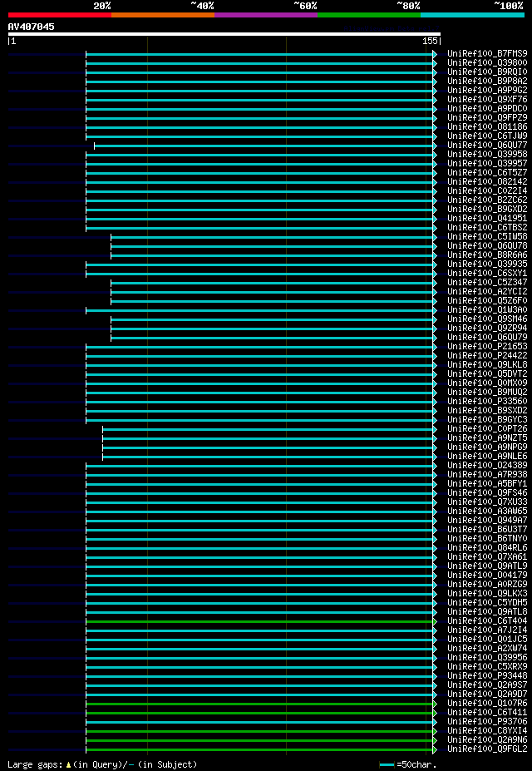The height and width of the screenshot is (771, 532).
Task: Choose the UniRef100_P33560 label
Action: tap(487, 403)
